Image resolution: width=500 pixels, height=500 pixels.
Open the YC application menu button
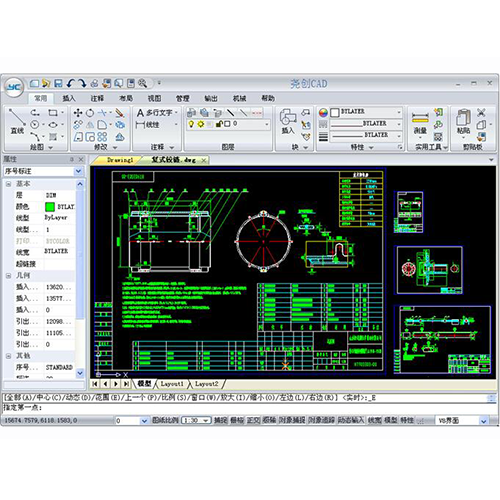(x=14, y=87)
